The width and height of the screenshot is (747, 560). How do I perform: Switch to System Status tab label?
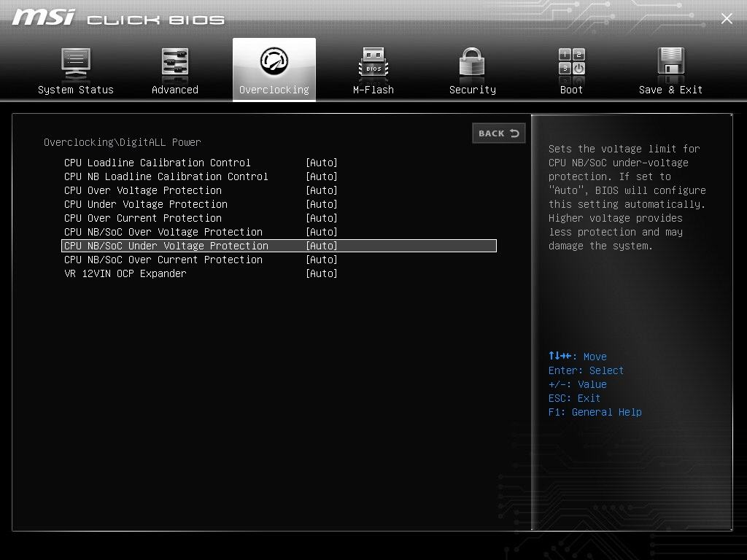pyautogui.click(x=76, y=90)
